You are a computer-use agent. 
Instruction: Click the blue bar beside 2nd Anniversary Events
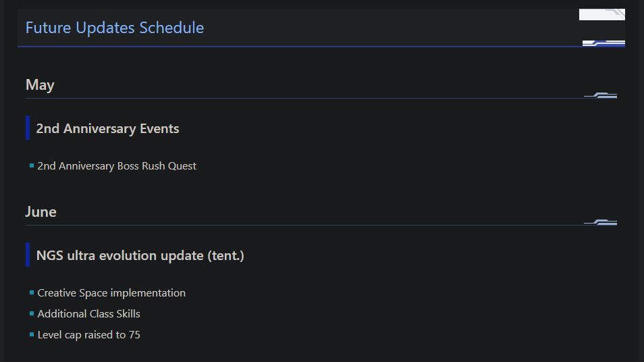point(28,128)
